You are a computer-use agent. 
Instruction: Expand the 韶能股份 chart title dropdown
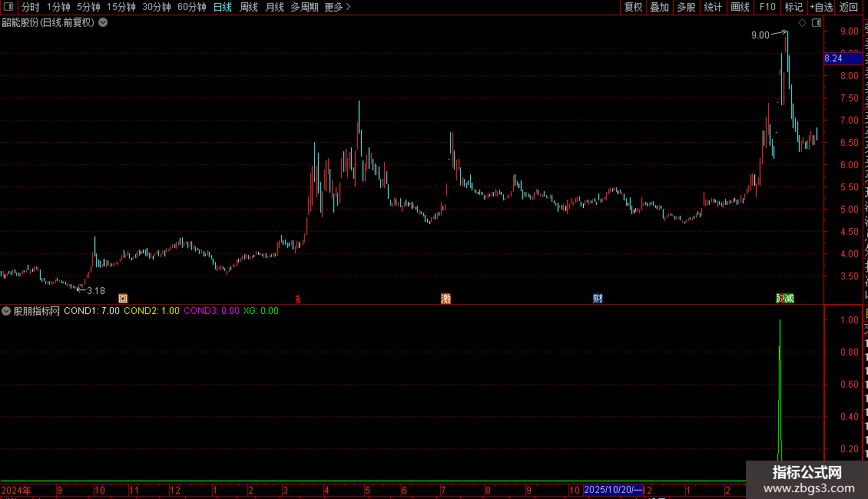point(103,23)
